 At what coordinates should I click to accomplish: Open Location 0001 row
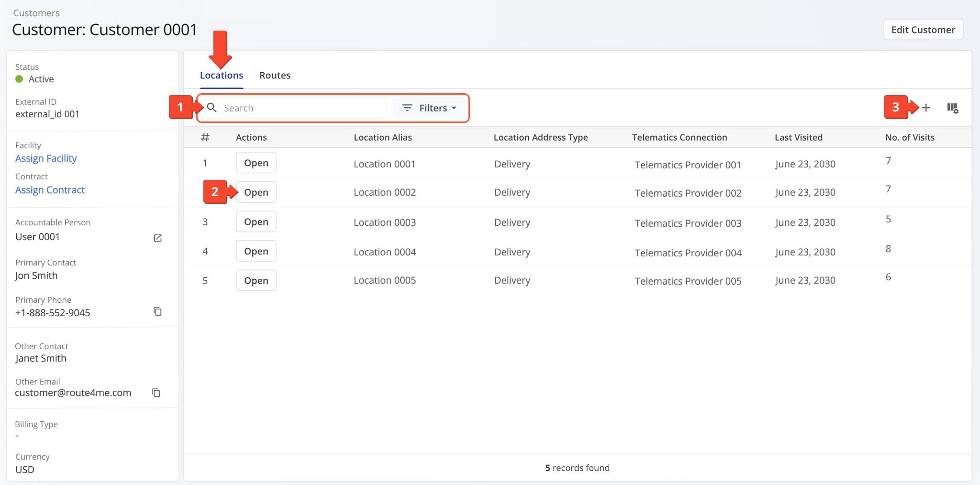click(256, 163)
